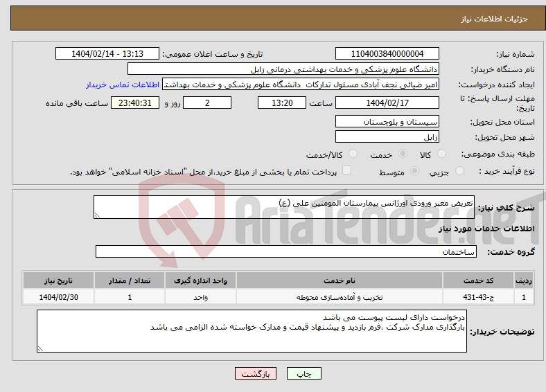
Task: Click the واحد اندازه گیری column header
Action: click(200, 280)
